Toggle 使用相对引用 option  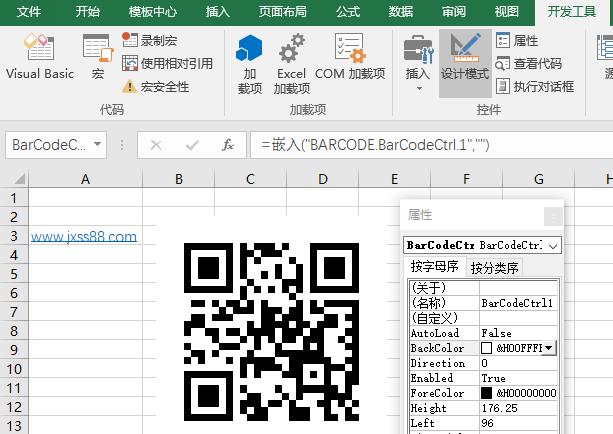click(167, 63)
